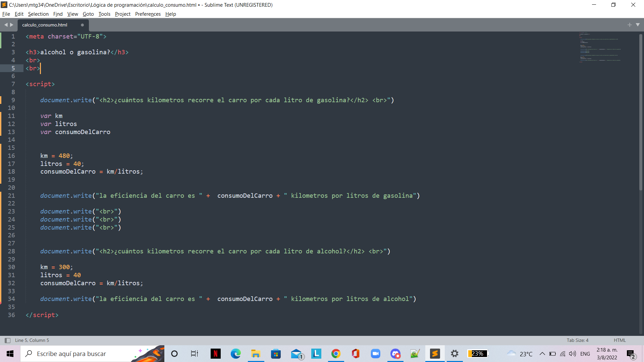Open the Project menu

(x=122, y=14)
